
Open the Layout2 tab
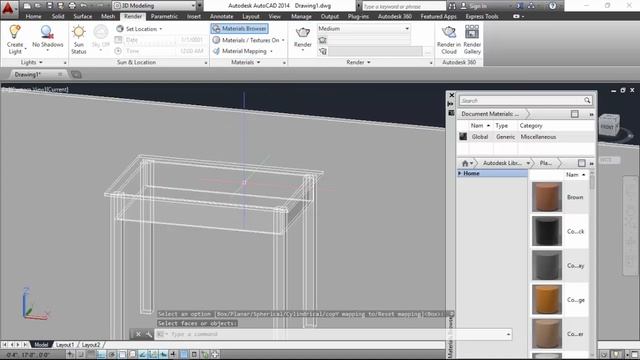click(90, 345)
